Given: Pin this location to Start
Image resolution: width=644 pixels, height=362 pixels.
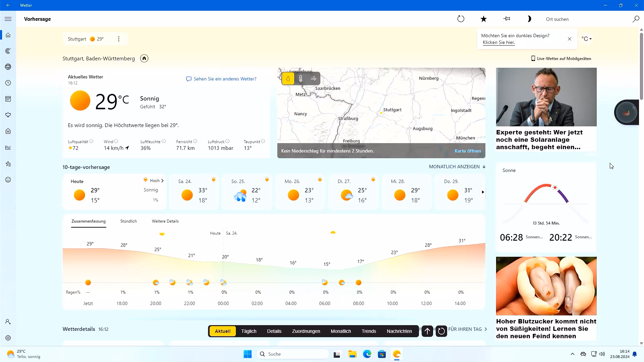Looking at the screenshot, I should pos(506,19).
